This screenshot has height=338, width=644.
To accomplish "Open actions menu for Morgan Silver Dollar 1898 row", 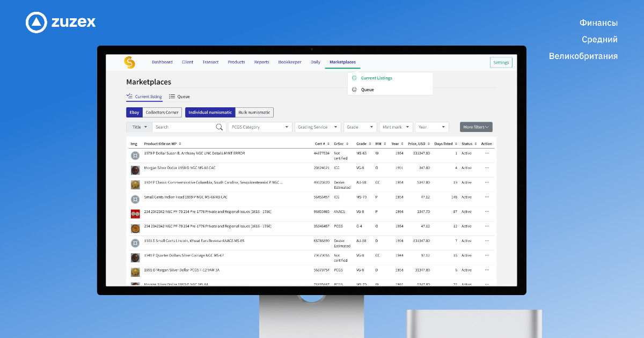I will click(487, 168).
